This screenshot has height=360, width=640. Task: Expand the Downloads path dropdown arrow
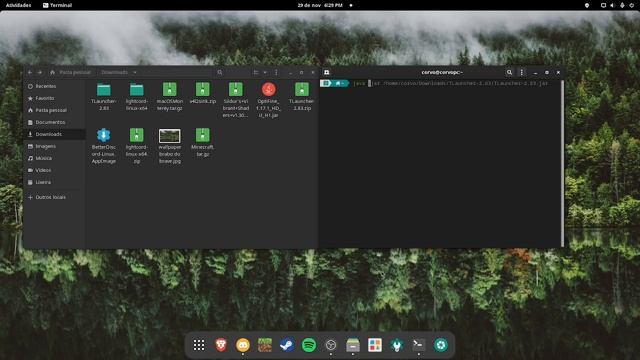click(x=135, y=72)
